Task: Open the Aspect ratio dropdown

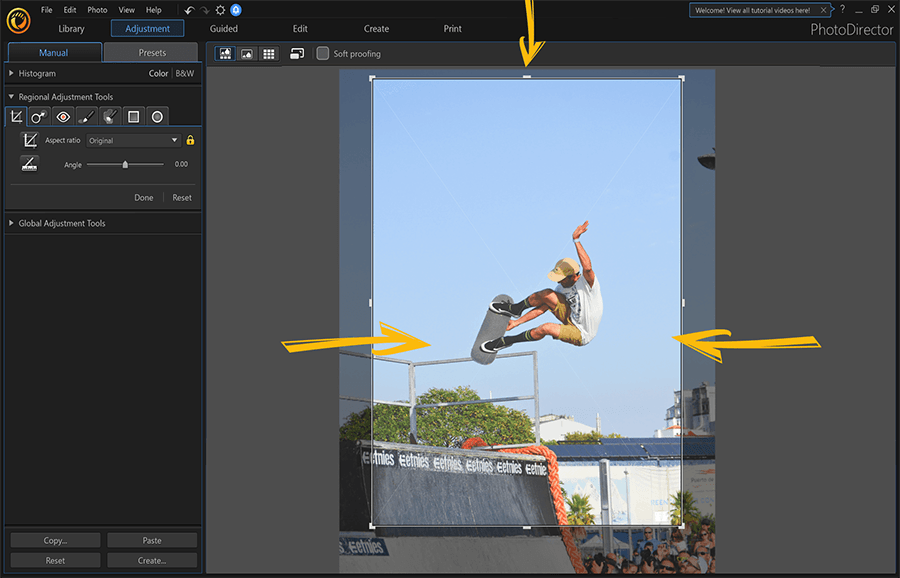Action: [x=133, y=140]
